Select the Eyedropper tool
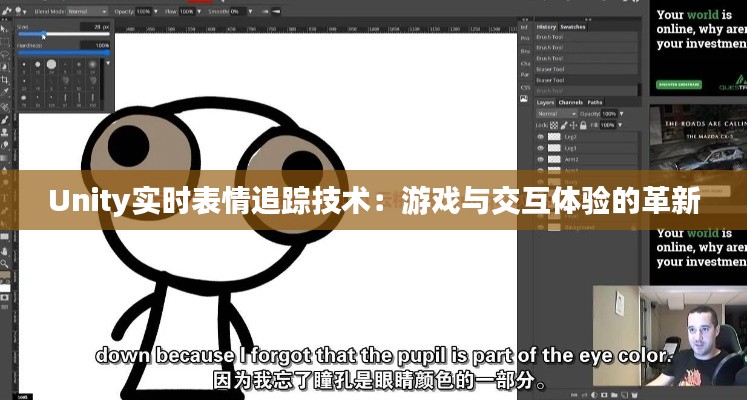This screenshot has height=400, width=747. [x=5, y=91]
